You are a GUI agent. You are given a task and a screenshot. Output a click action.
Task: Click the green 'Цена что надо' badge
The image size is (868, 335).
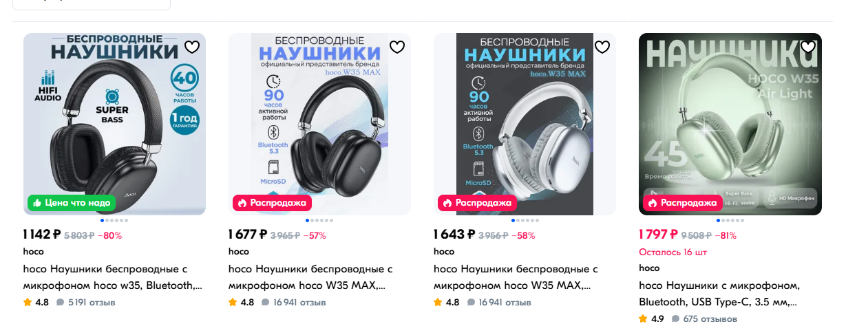pyautogui.click(x=72, y=203)
